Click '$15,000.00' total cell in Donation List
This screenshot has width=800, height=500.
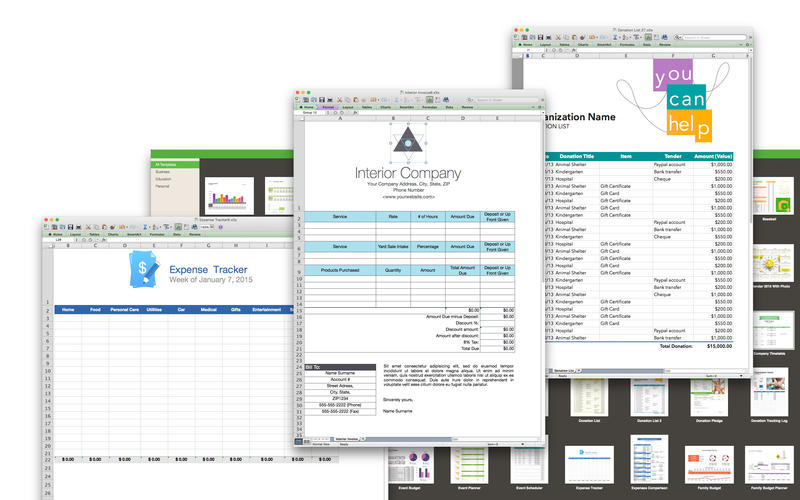coord(719,346)
